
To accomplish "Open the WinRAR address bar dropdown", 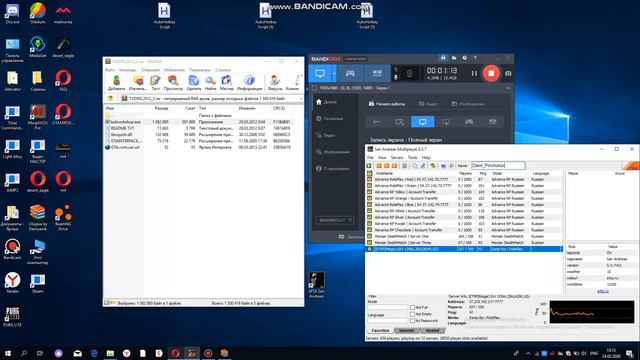I will [x=301, y=98].
